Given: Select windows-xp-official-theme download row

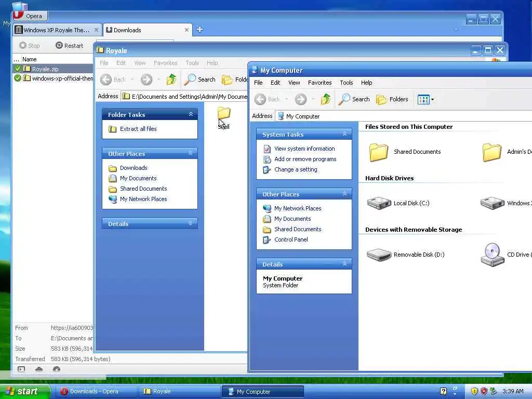Looking at the screenshot, I should point(54,78).
